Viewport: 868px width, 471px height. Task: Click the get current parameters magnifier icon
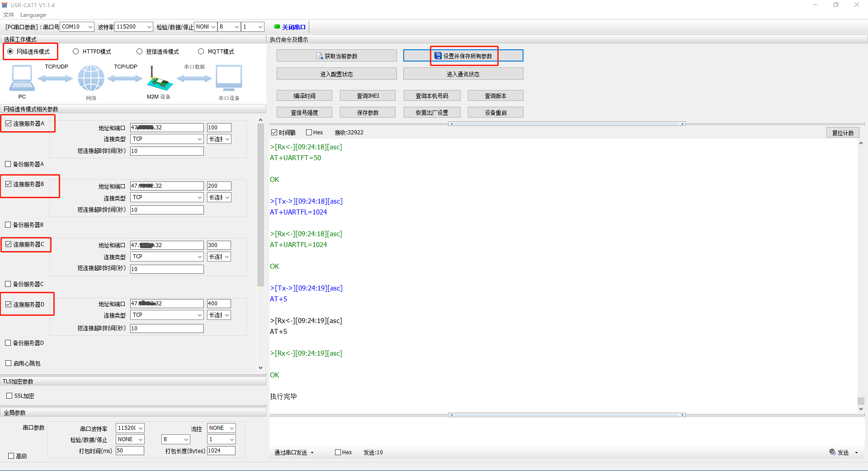click(320, 56)
